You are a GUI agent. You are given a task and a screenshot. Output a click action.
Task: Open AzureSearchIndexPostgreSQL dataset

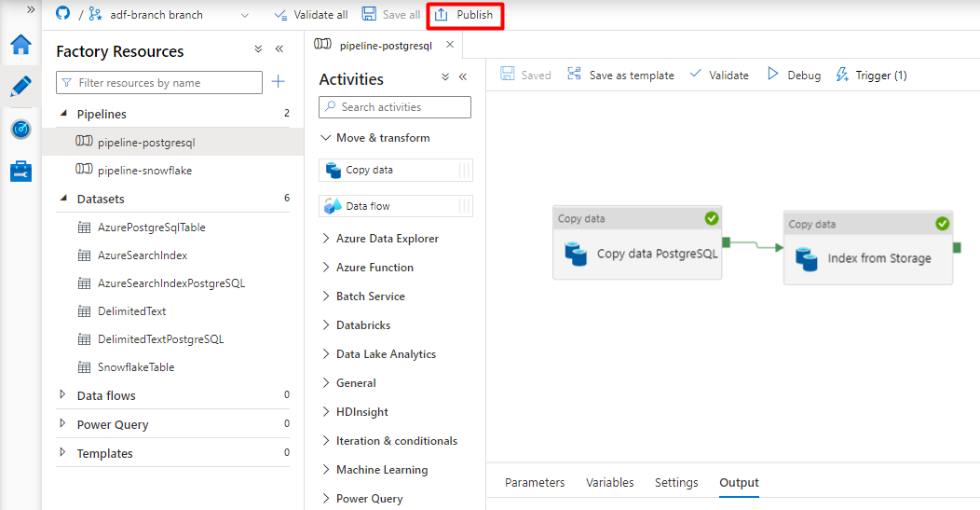172,283
